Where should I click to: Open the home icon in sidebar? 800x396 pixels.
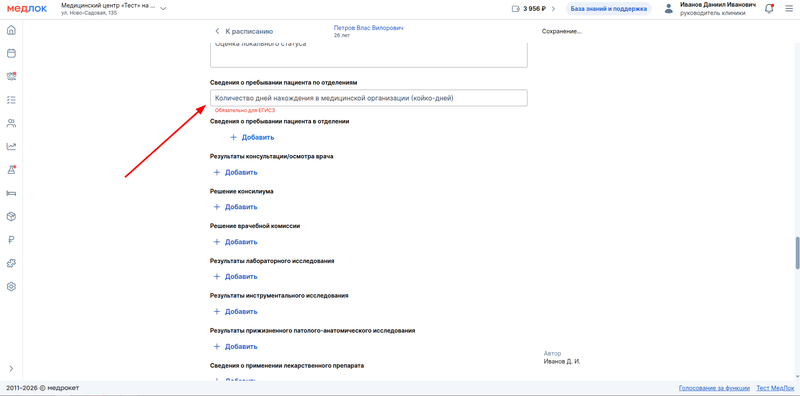coord(11,30)
